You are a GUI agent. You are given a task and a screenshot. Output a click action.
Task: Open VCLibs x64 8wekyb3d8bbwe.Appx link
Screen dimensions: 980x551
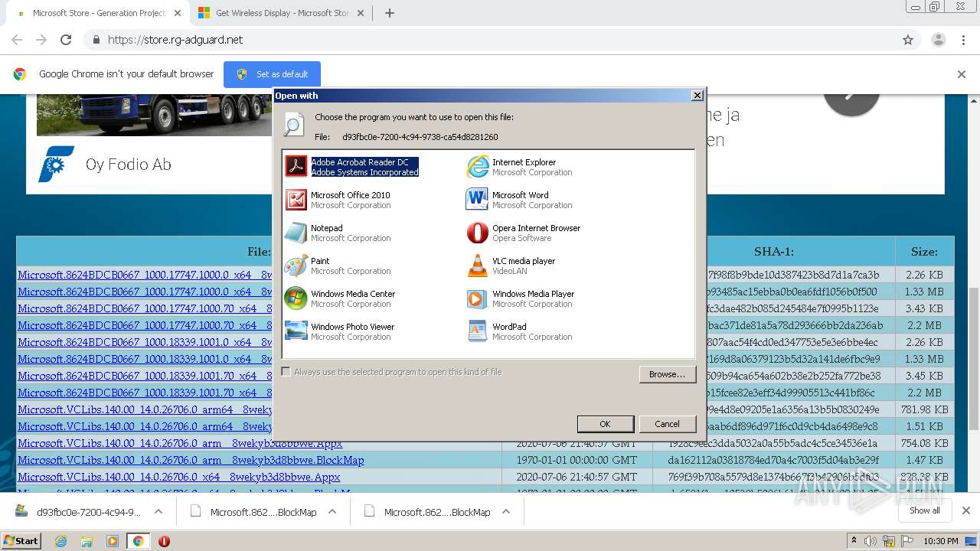[x=179, y=477]
